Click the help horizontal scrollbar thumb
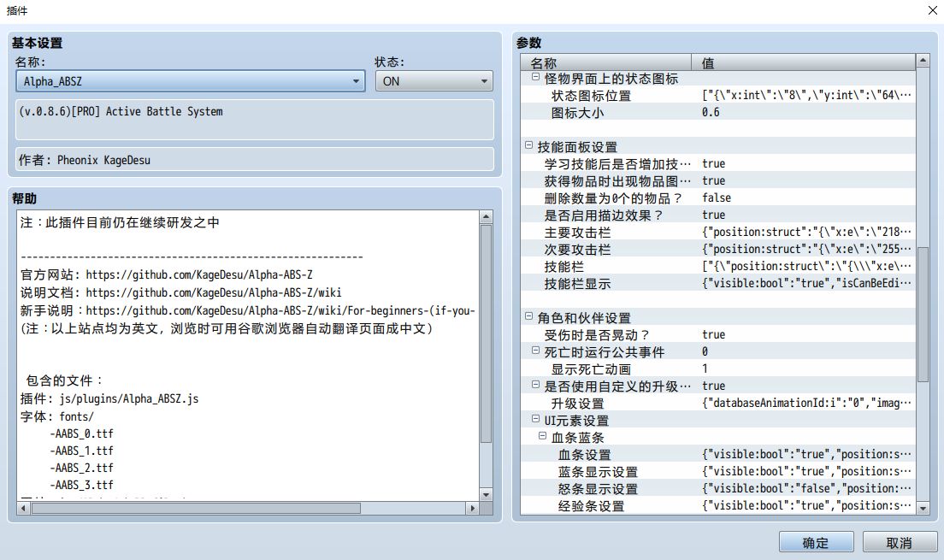This screenshot has height=560, width=944. (x=197, y=508)
